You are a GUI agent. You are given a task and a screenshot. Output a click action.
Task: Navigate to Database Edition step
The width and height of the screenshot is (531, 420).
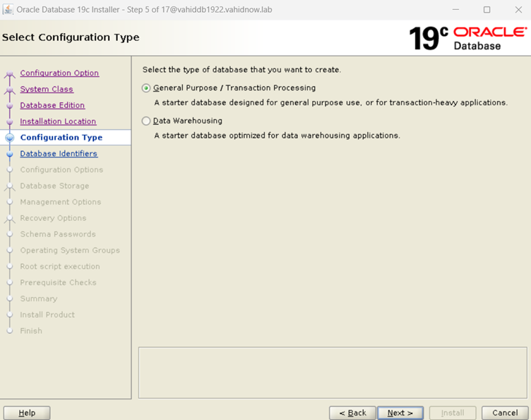[52, 106]
